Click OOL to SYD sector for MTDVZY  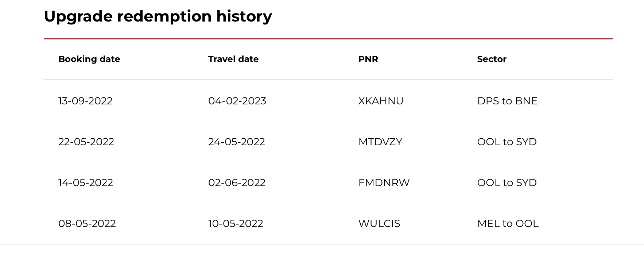(x=507, y=142)
